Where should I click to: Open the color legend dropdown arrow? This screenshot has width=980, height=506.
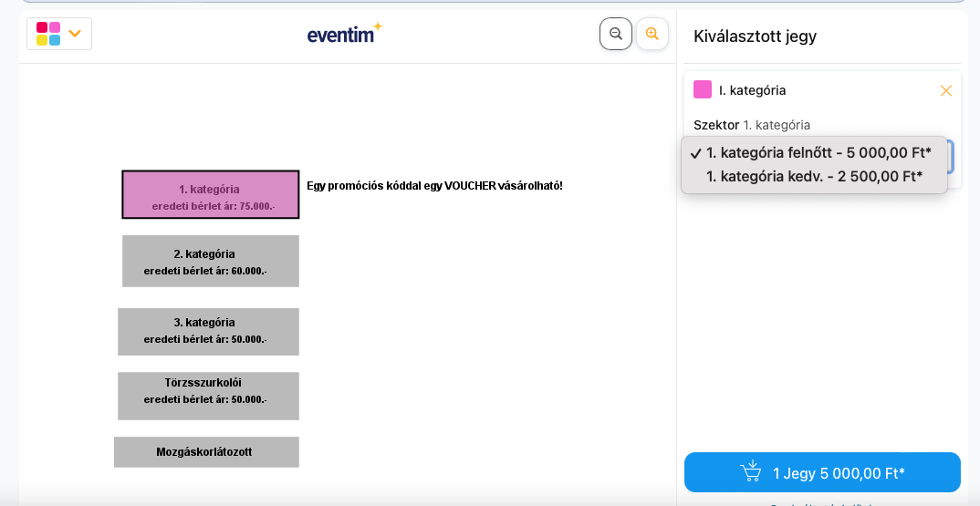pos(75,34)
